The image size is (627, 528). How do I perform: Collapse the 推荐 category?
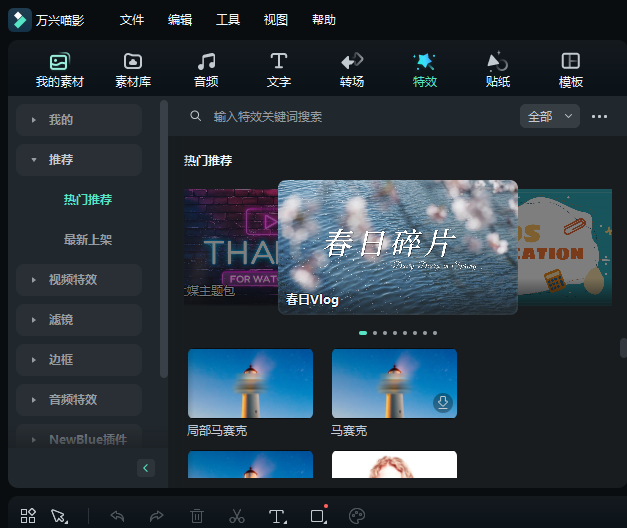(79, 160)
